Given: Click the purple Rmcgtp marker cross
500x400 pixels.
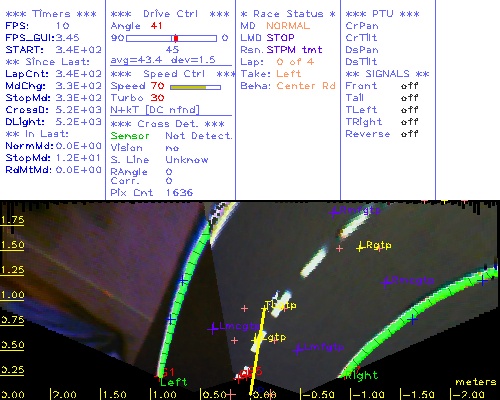Looking at the screenshot, I should 386,282.
